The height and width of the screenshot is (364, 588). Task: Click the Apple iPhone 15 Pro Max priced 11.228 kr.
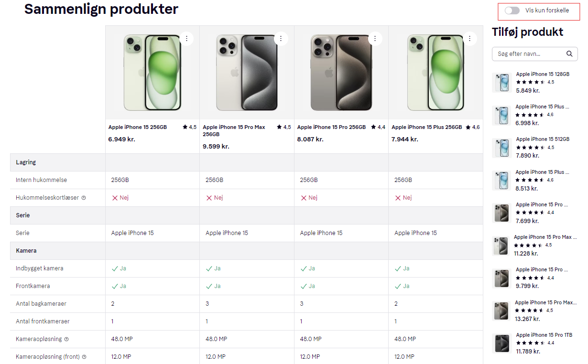[x=545, y=237]
